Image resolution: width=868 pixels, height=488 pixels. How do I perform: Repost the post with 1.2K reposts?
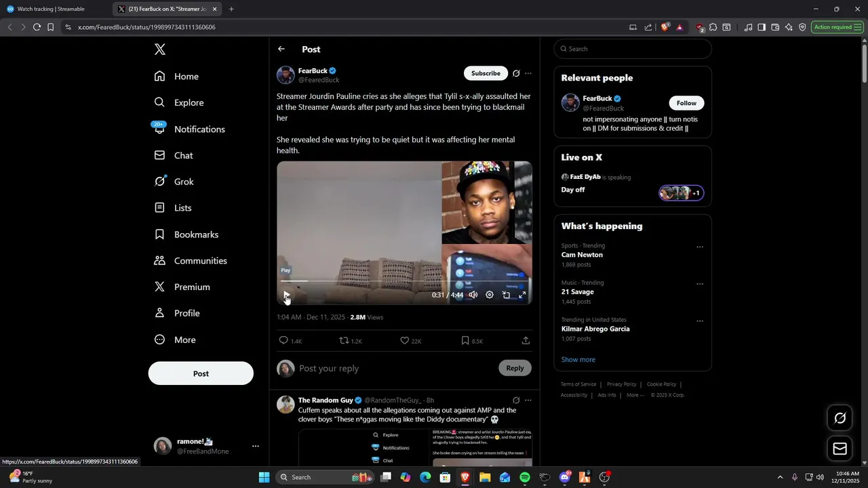[x=351, y=341]
